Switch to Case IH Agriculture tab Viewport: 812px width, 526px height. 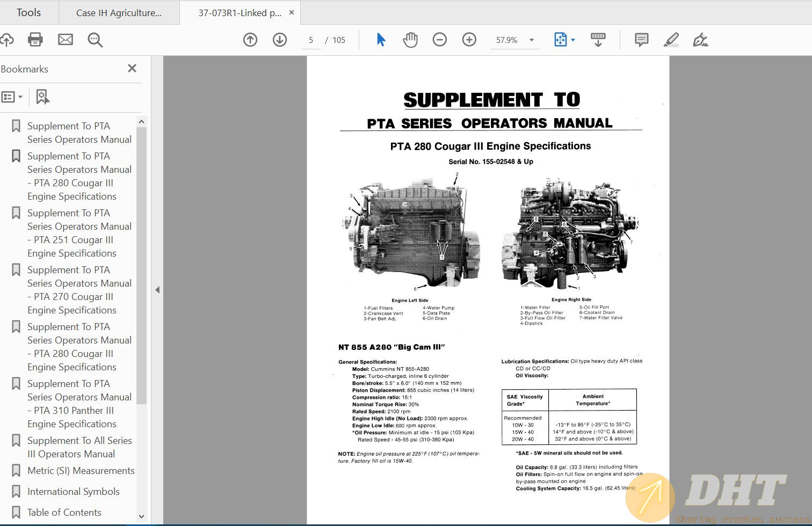coord(119,13)
